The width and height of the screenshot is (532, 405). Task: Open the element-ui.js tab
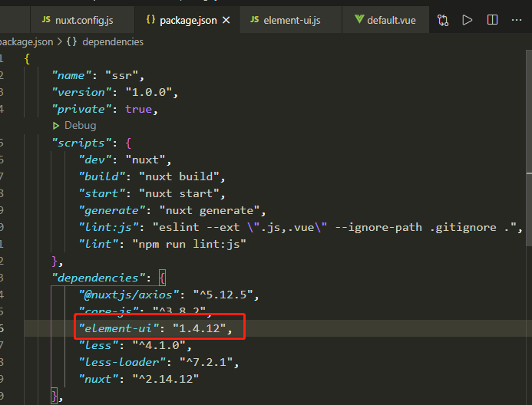(x=290, y=20)
